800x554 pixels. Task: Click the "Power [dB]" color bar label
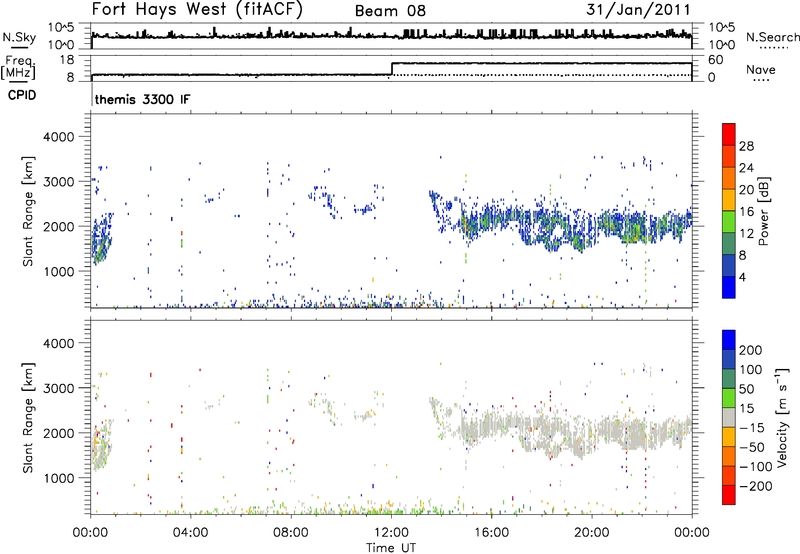point(763,211)
